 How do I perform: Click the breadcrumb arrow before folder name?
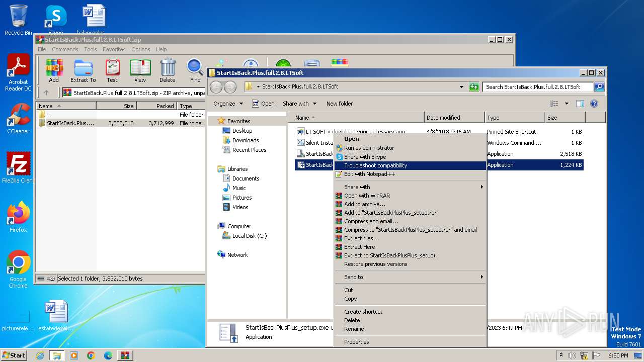(x=258, y=86)
